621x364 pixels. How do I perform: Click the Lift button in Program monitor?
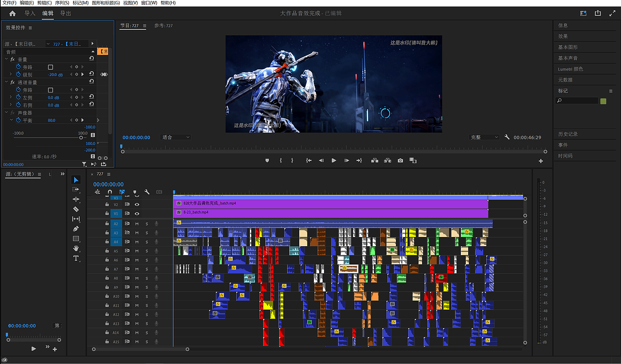tap(375, 160)
